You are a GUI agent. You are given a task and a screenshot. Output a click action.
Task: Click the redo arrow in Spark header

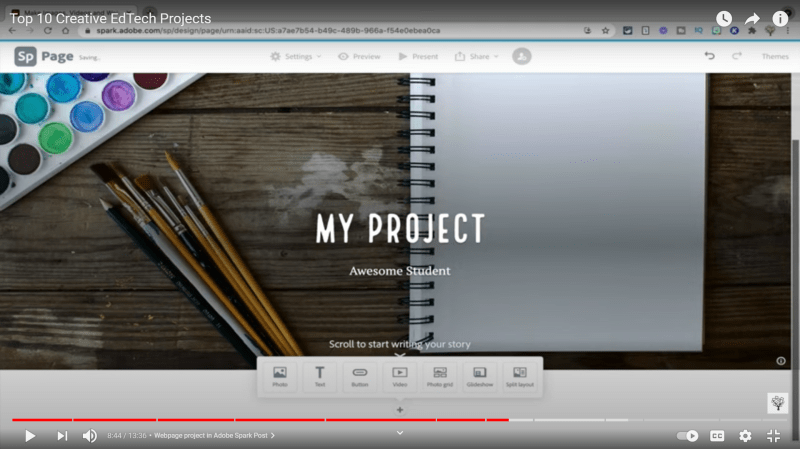[x=737, y=56]
